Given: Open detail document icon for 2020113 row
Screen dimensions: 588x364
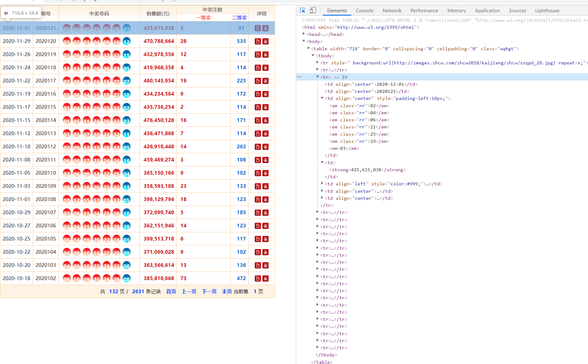Looking at the screenshot, I should pyautogui.click(x=258, y=134).
